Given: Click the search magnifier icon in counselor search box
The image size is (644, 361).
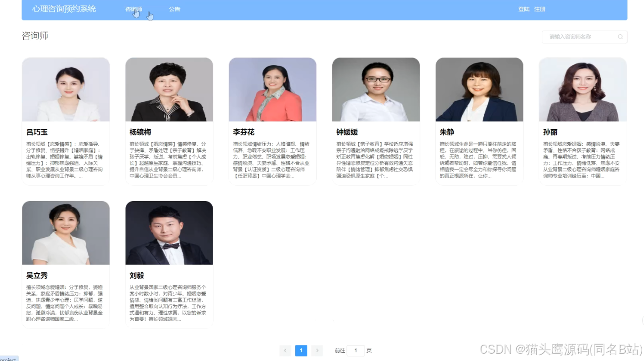Looking at the screenshot, I should pos(620,37).
